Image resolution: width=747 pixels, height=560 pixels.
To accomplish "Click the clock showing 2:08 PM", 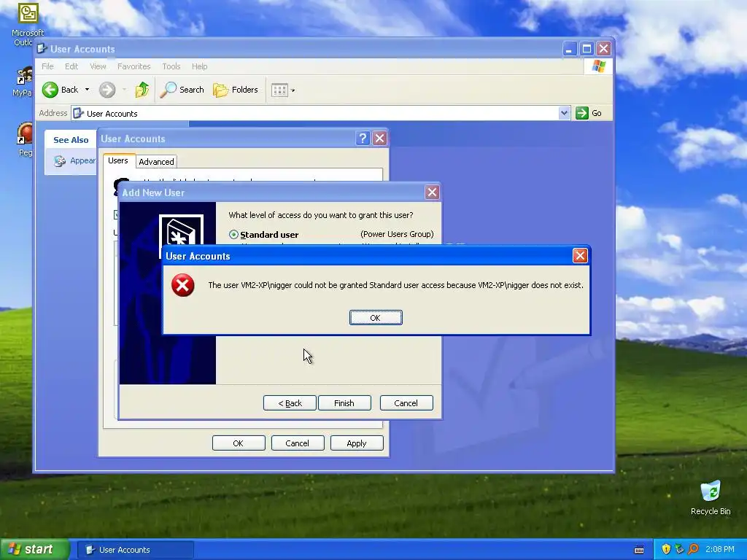I will pyautogui.click(x=719, y=549).
